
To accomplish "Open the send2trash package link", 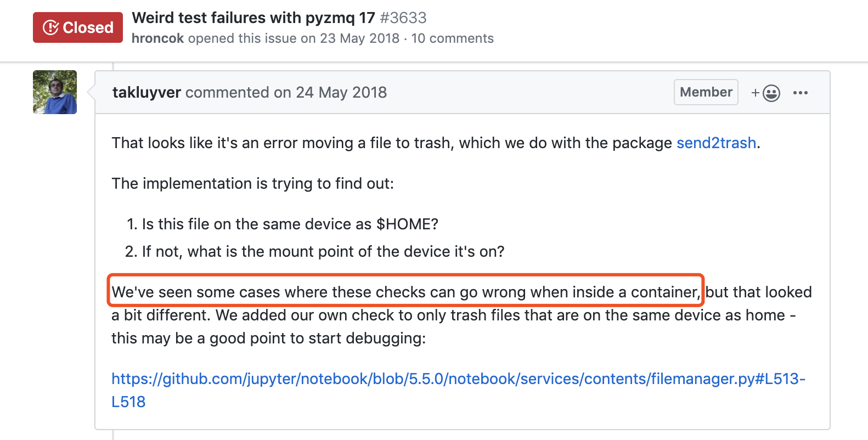I will [x=716, y=143].
